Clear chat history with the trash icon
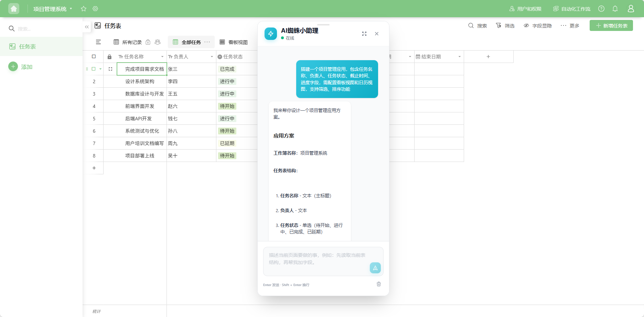Image resolution: width=644 pixels, height=317 pixels. pos(379,284)
